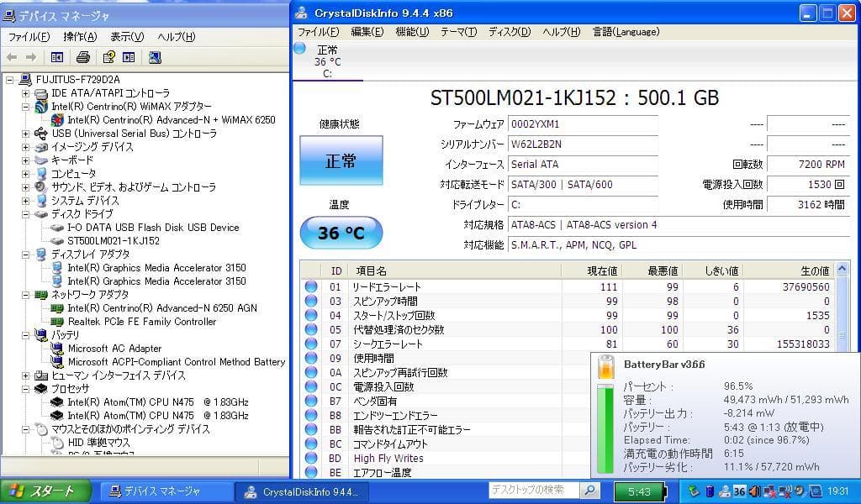Click the back arrow in Device Manager toolbar
The height and width of the screenshot is (504, 861).
click(12, 57)
